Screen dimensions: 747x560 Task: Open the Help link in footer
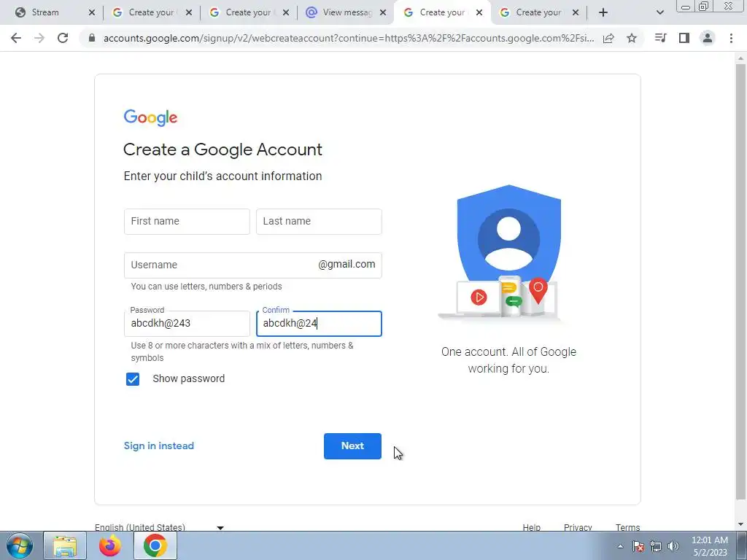(531, 527)
